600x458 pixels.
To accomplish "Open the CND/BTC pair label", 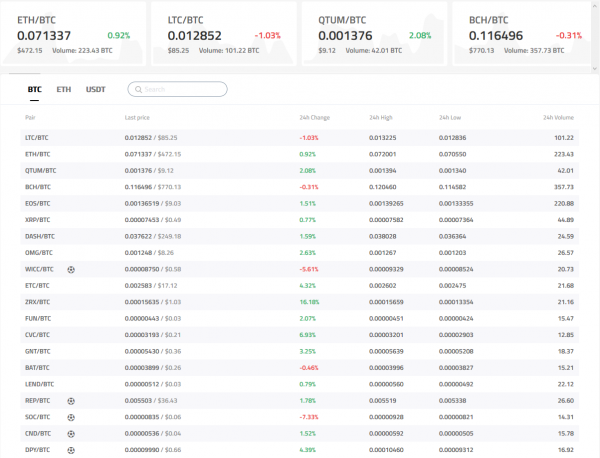I will click(x=38, y=434).
